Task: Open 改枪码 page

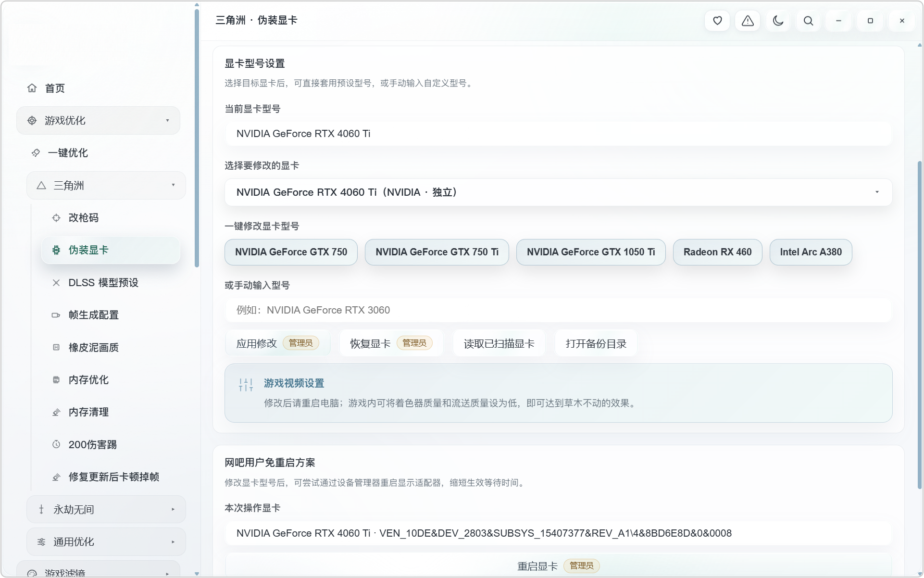Action: 84,218
